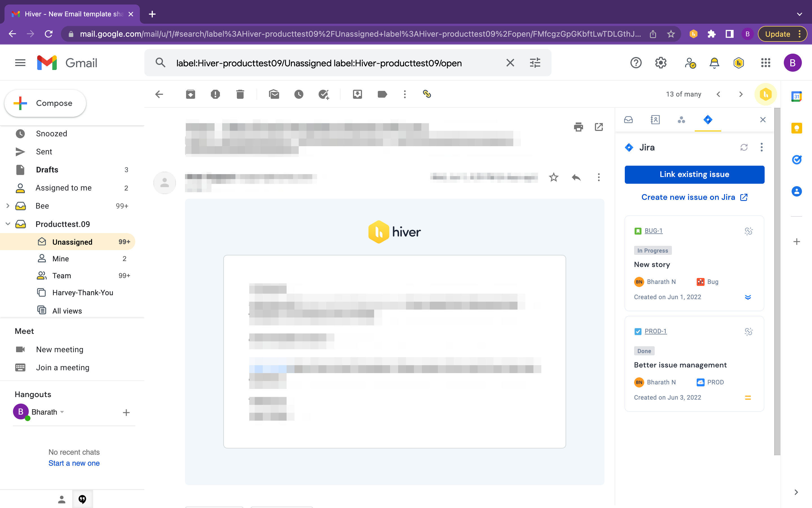
Task: Click the Gmail main menu hamburger
Action: [x=20, y=63]
